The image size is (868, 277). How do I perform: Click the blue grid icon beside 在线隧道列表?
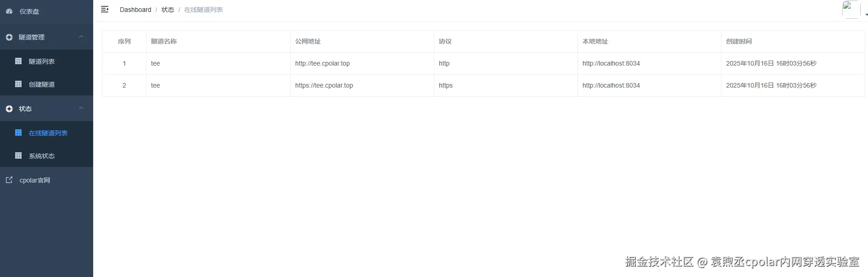18,133
